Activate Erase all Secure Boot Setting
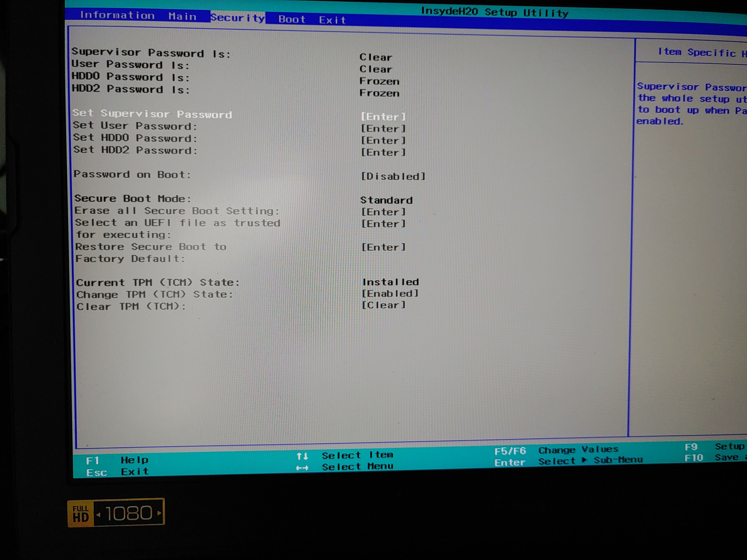Viewport: 747px width, 560px height. click(177, 211)
